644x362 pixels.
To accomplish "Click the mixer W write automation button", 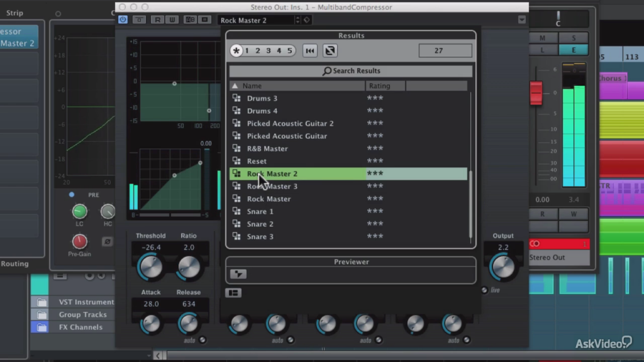I will point(574,214).
